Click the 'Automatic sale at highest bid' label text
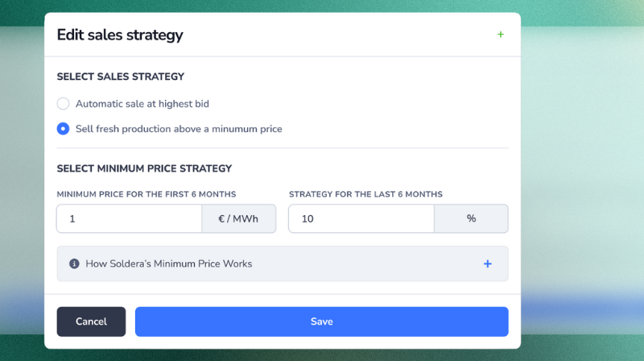Screen dimensions: 644x361 point(142,104)
